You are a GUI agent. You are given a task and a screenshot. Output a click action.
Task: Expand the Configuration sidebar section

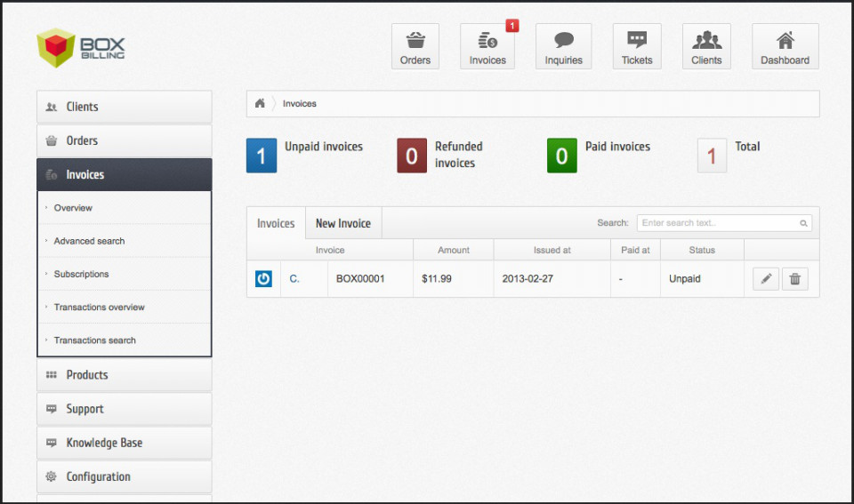click(x=124, y=476)
